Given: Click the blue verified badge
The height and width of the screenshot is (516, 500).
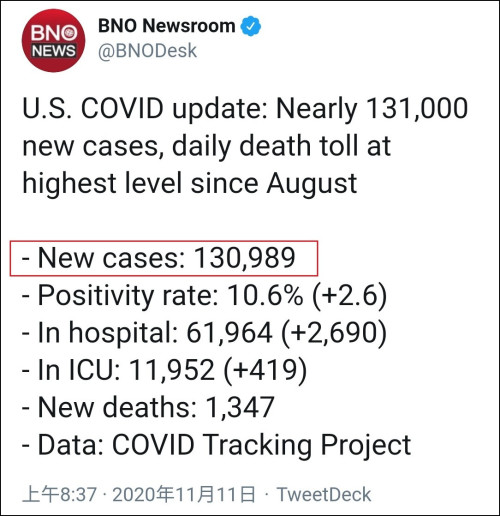Looking at the screenshot, I should (251, 26).
